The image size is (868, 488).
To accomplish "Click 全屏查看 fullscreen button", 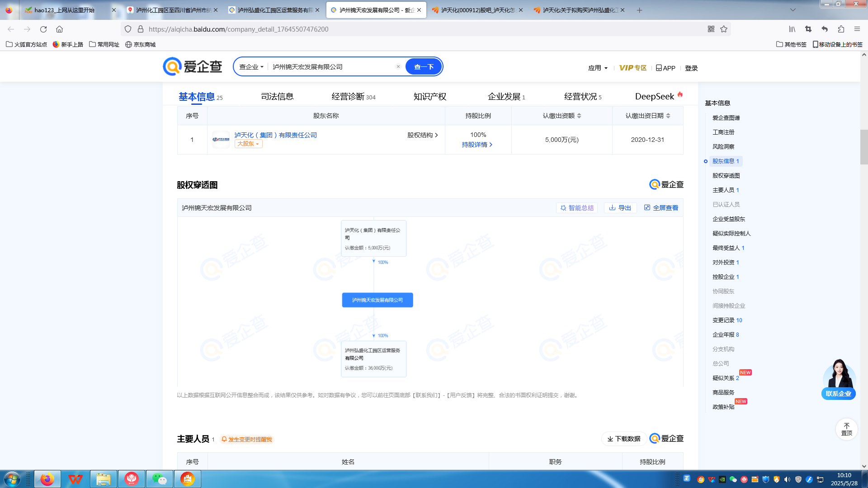I will point(661,208).
